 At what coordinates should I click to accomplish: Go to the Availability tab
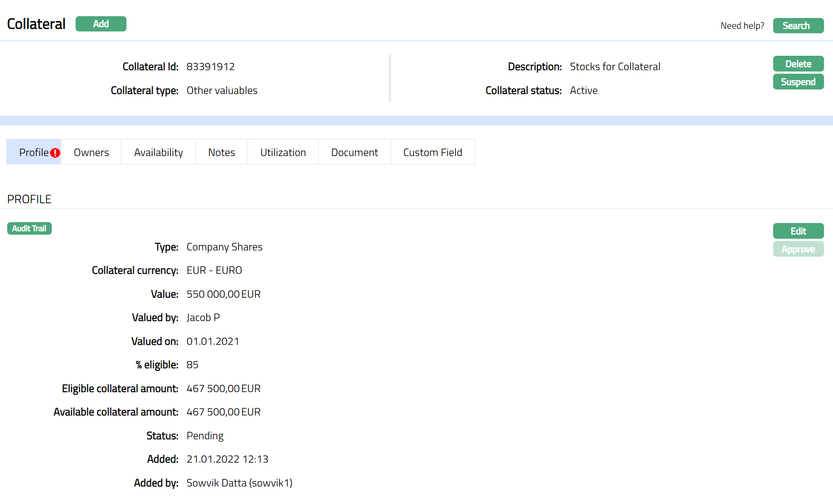point(158,152)
